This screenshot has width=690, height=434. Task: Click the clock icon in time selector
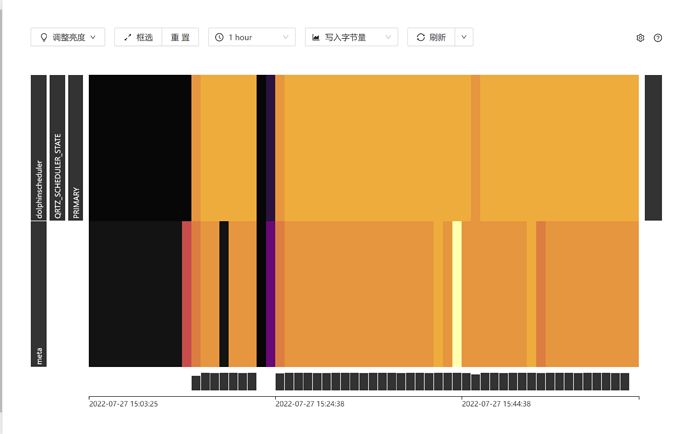pos(219,37)
